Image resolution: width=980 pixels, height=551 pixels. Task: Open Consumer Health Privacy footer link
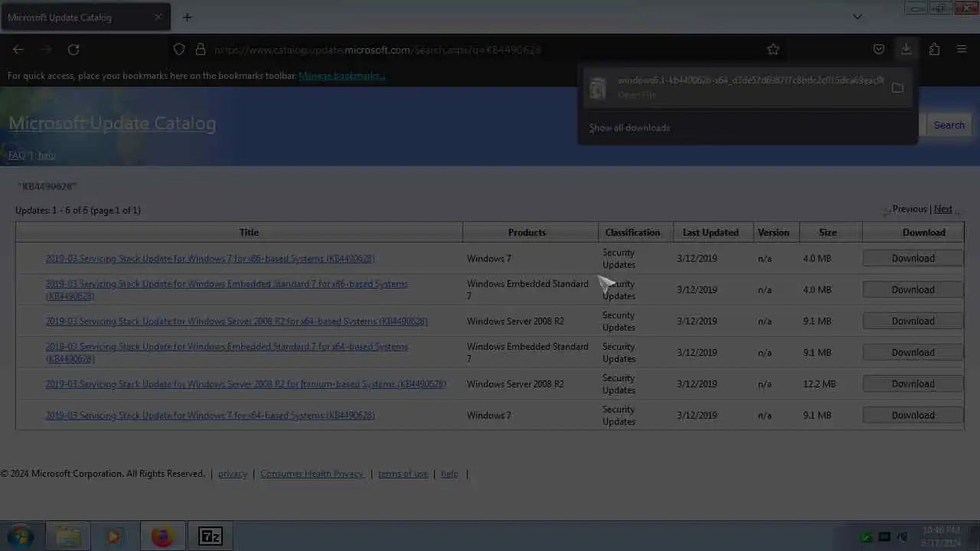tap(312, 474)
